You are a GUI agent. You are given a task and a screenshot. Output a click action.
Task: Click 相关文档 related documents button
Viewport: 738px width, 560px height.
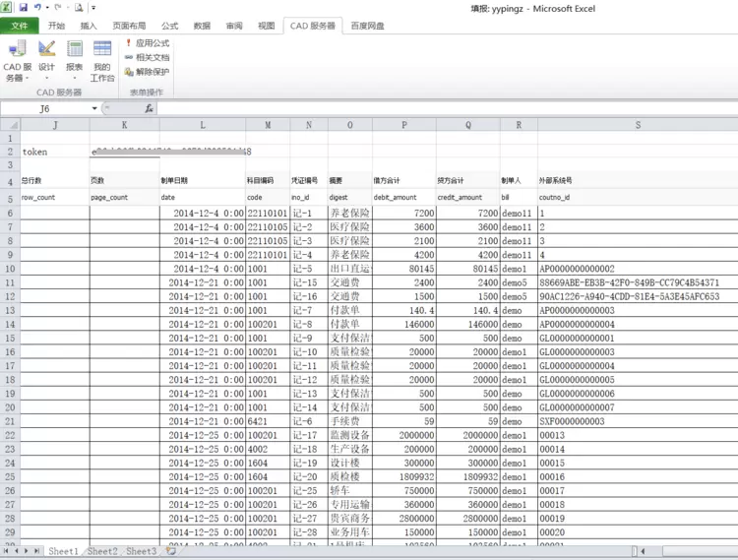point(147,57)
